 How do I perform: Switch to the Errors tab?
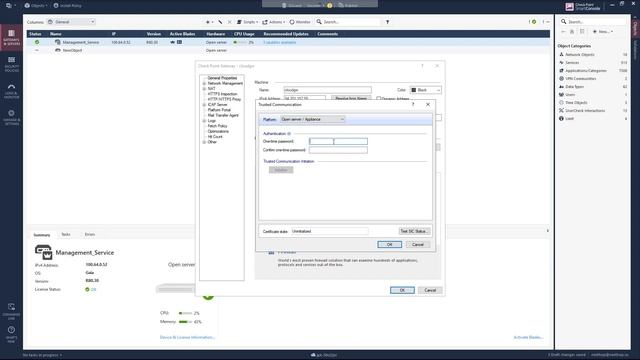point(90,234)
